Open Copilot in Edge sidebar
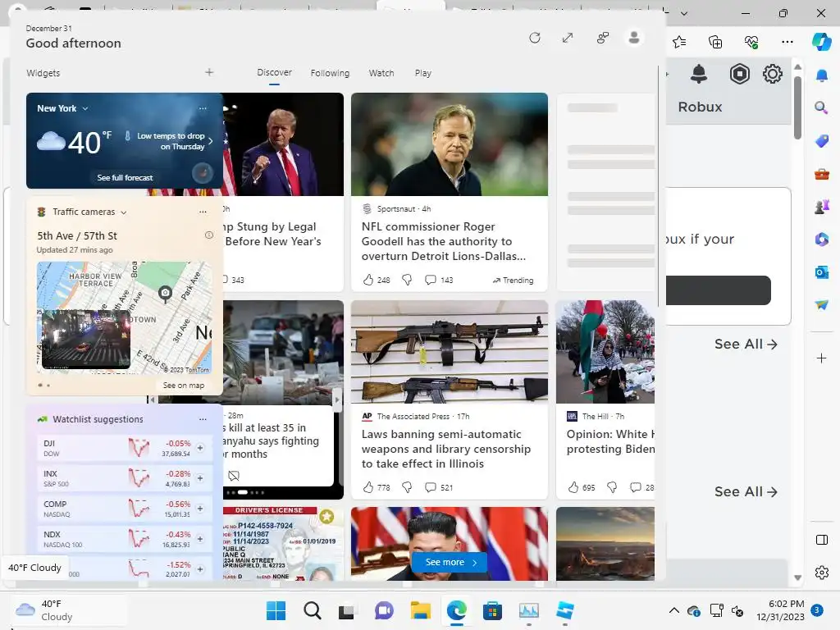 tap(821, 41)
